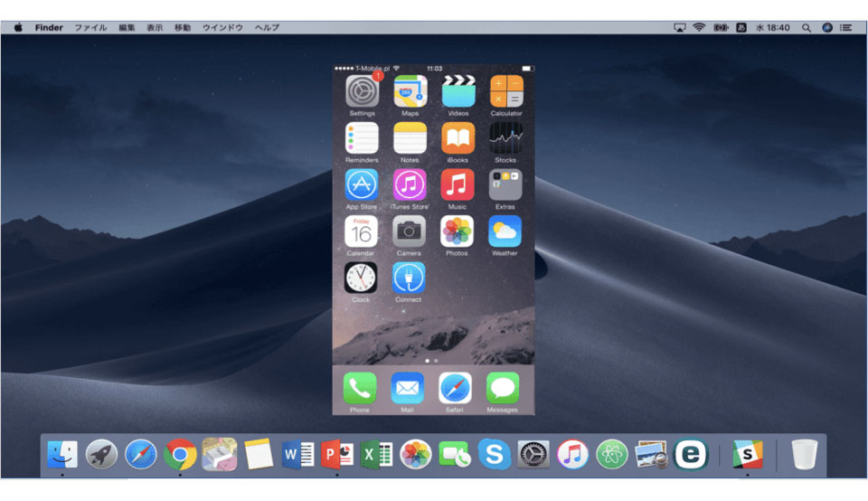Launch Skype from the Dock
The image size is (868, 501).
coord(495,455)
